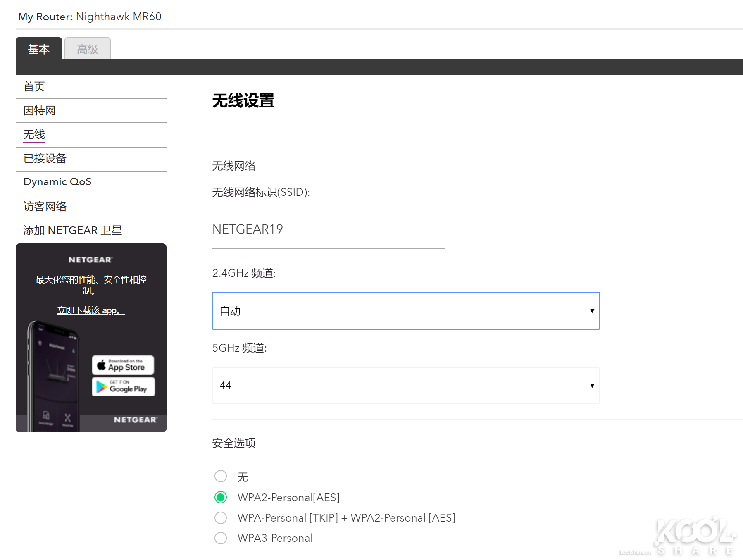Click the My Router: Nighthawk MR60 title
This screenshot has width=743, height=560.
point(90,17)
